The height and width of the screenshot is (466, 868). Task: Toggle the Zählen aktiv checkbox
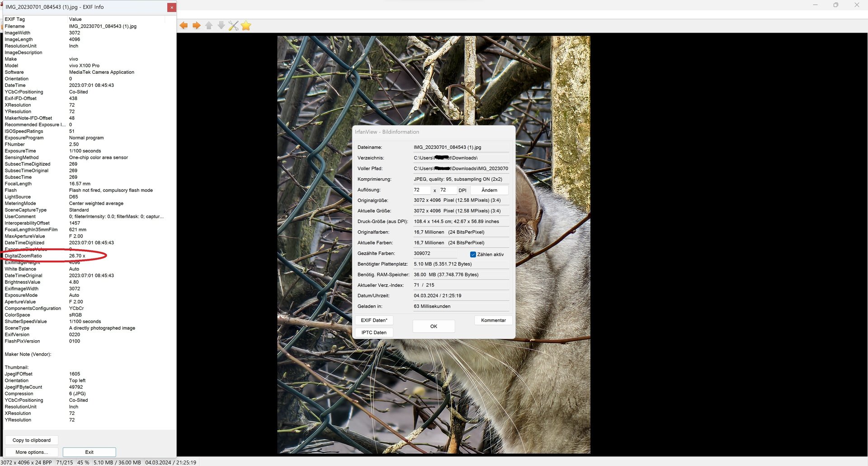coord(473,254)
